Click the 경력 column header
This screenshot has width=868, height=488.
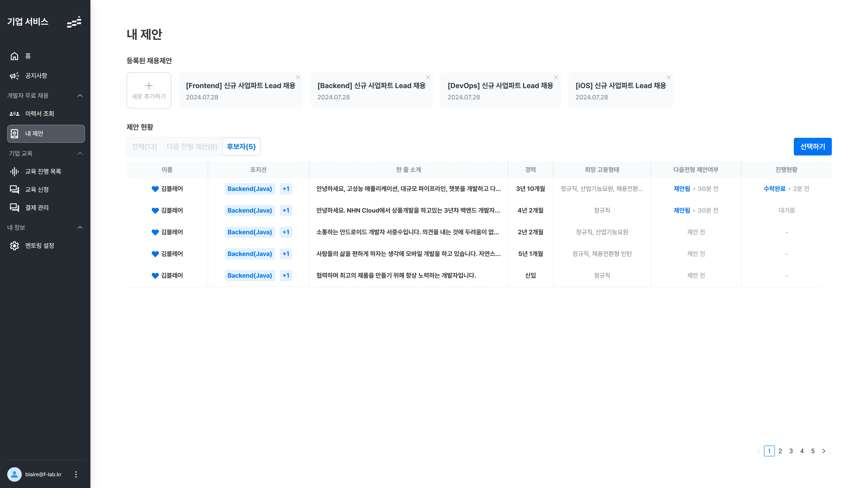click(530, 170)
